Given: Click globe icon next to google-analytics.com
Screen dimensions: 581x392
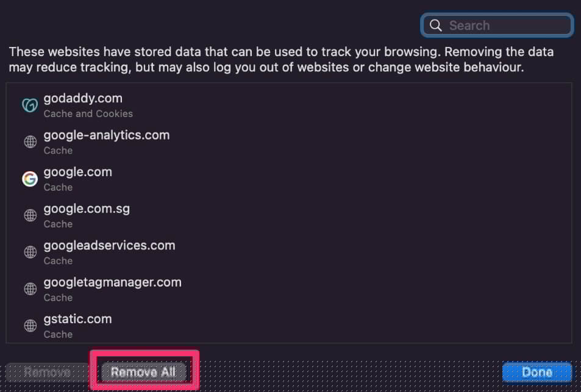Looking at the screenshot, I should [30, 142].
